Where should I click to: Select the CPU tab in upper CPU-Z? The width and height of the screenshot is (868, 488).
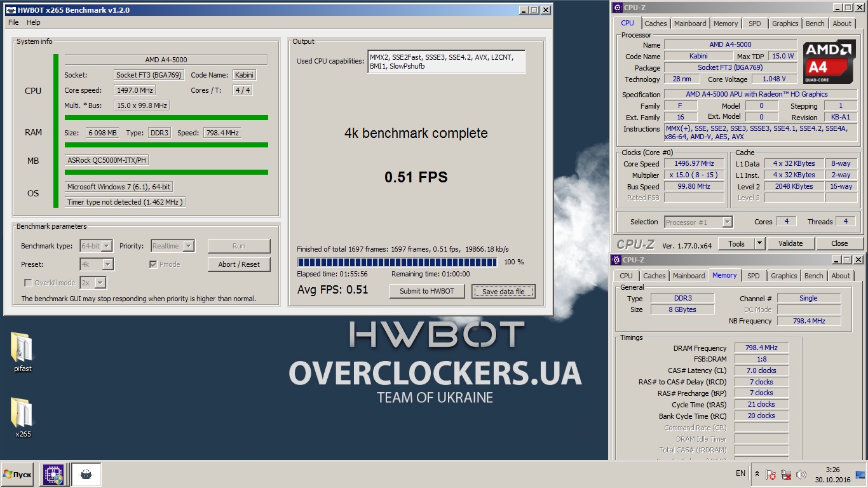click(628, 23)
